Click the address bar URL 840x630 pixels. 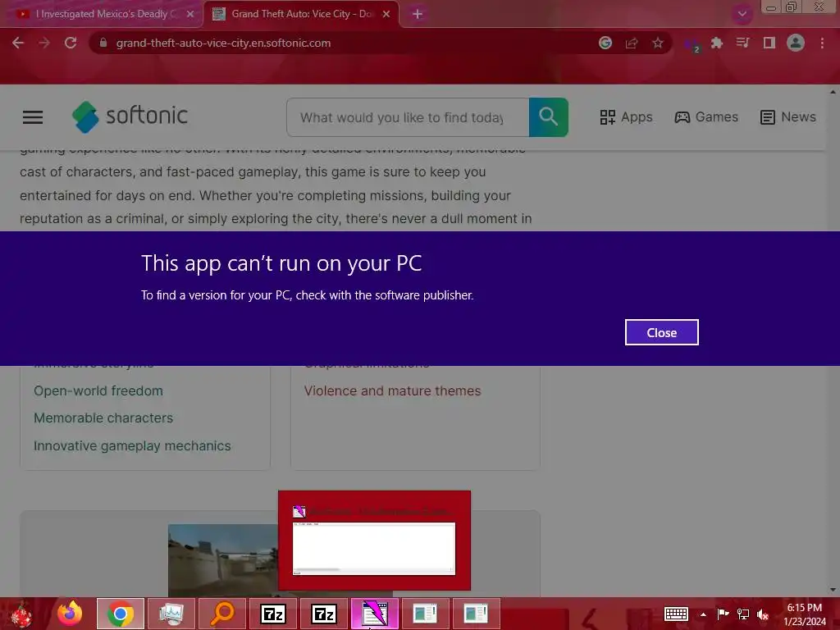pyautogui.click(x=223, y=43)
